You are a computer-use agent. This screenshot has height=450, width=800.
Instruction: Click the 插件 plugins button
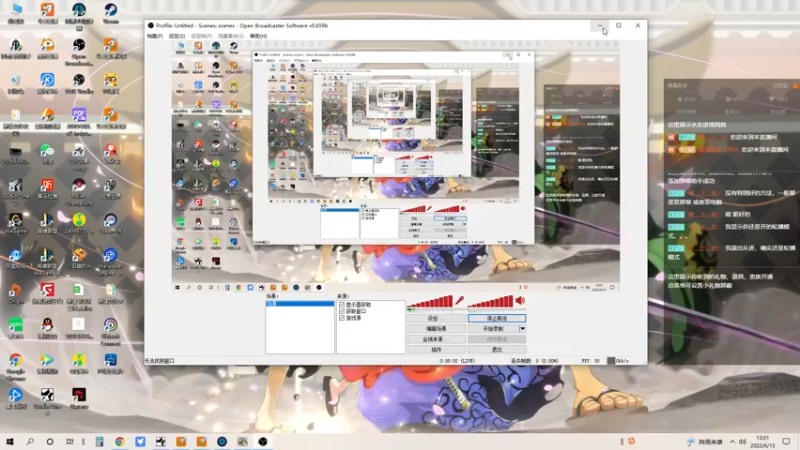tap(436, 349)
